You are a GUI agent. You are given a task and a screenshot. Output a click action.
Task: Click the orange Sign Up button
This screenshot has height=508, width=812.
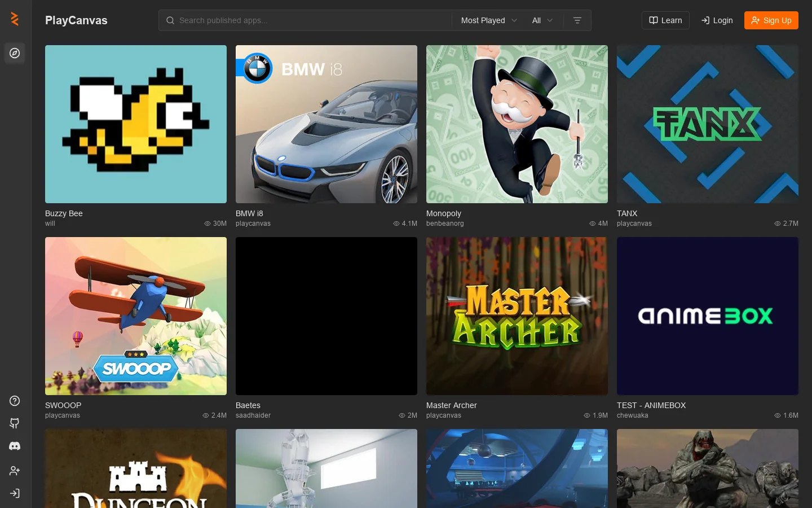coord(771,20)
